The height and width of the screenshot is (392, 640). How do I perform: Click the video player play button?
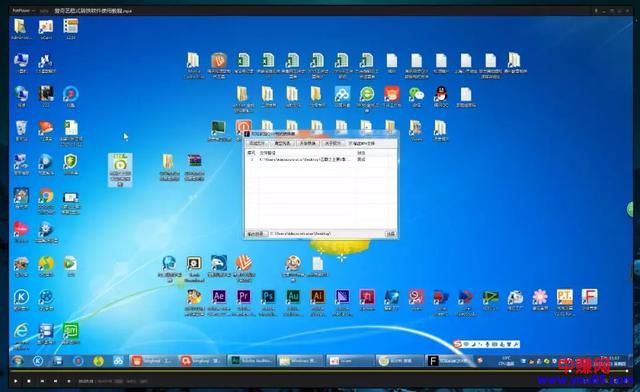click(x=16, y=381)
